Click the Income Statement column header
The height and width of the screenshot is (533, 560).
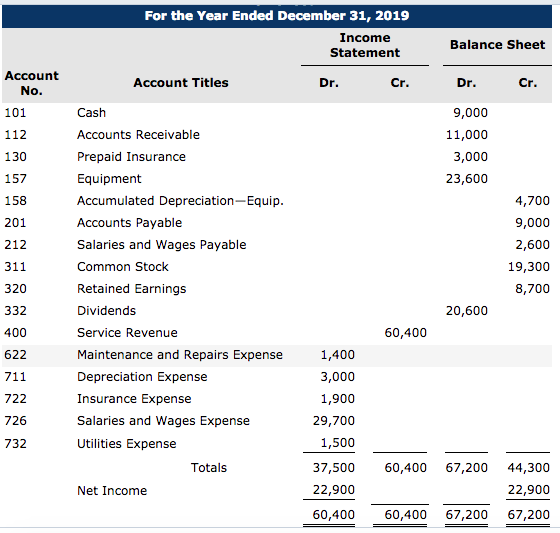tap(365, 45)
